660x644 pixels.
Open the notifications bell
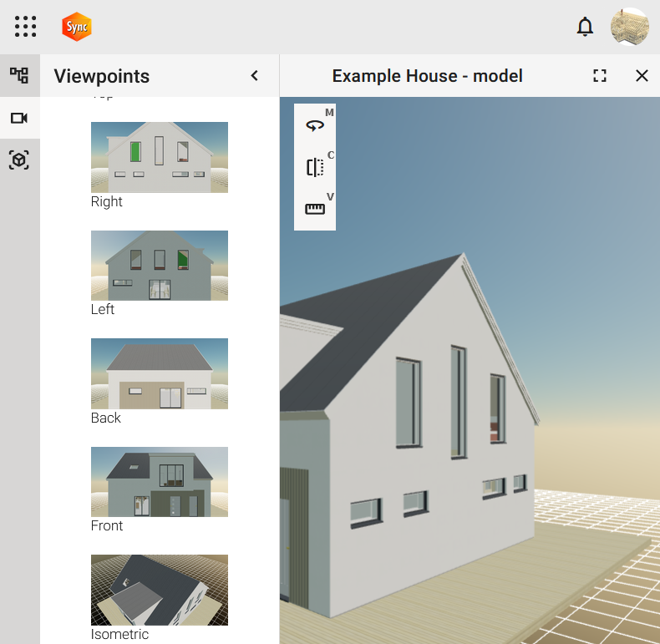tap(585, 27)
